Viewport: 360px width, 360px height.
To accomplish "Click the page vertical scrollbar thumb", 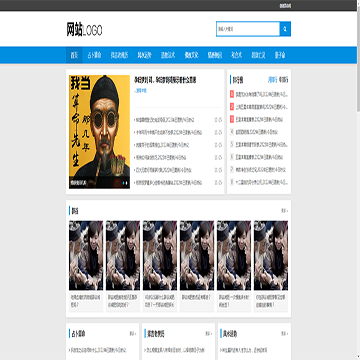I will 358,61.
